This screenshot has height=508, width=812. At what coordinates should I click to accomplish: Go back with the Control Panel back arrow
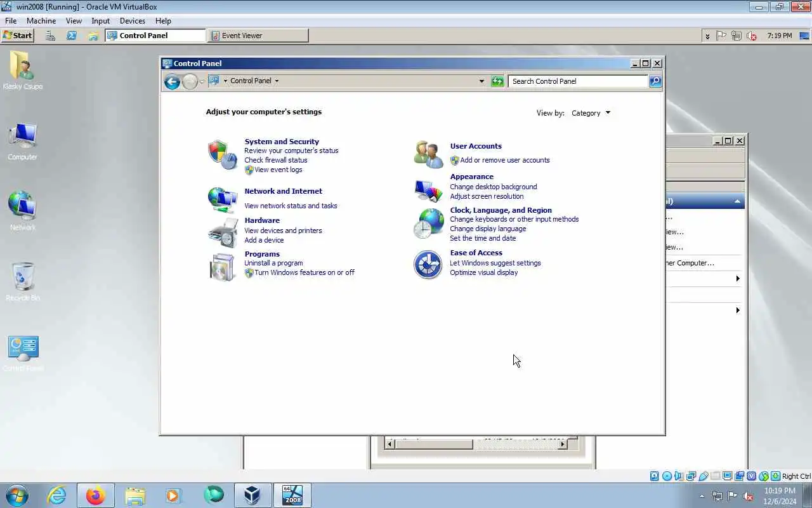(172, 81)
